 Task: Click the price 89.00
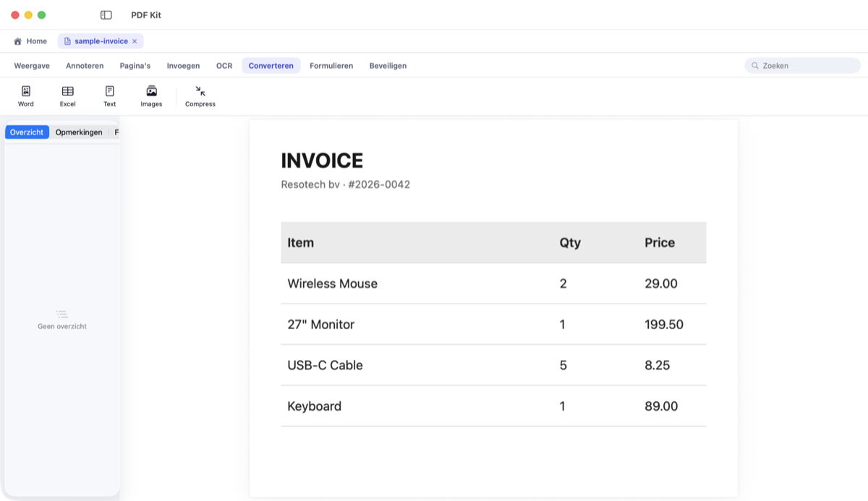point(661,406)
